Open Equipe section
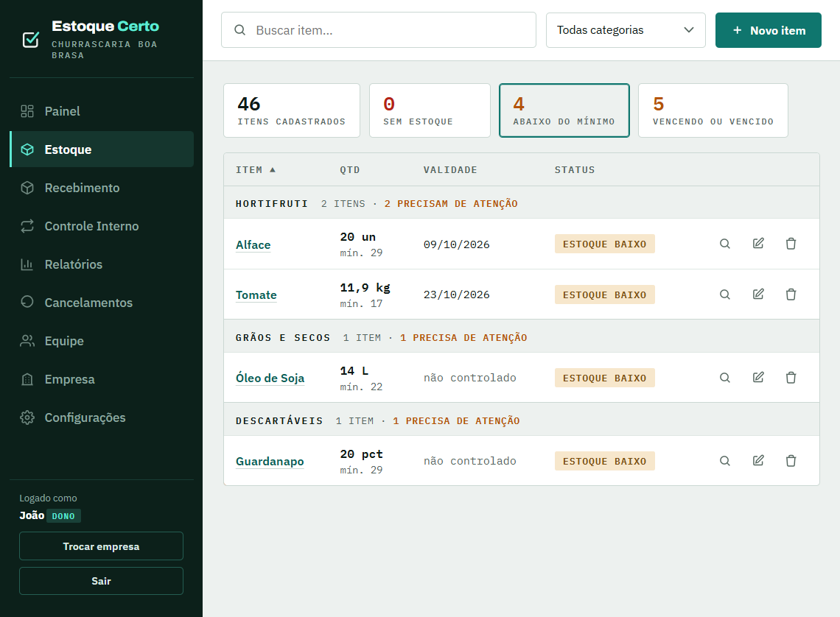 point(102,341)
